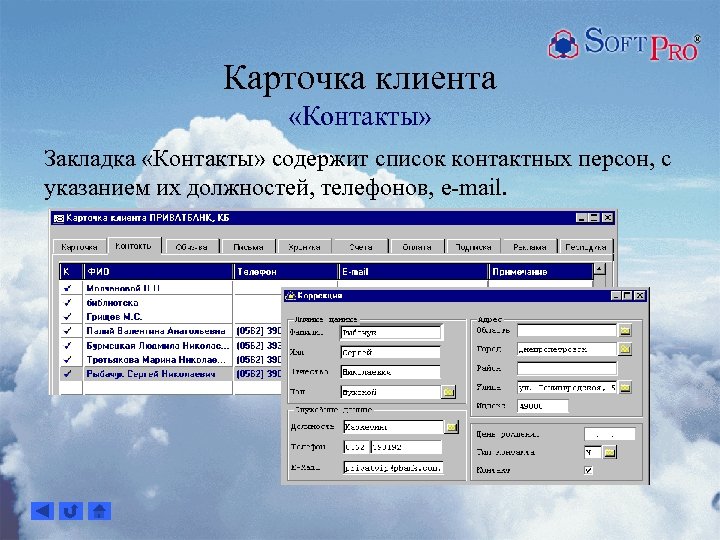The height and width of the screenshot is (540, 720).
Task: Open the Реклама tab
Action: pos(530,247)
